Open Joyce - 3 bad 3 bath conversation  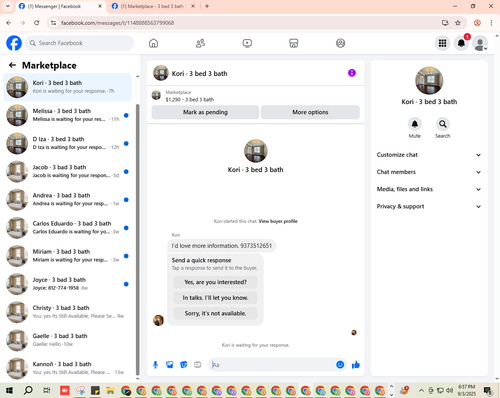[67, 284]
